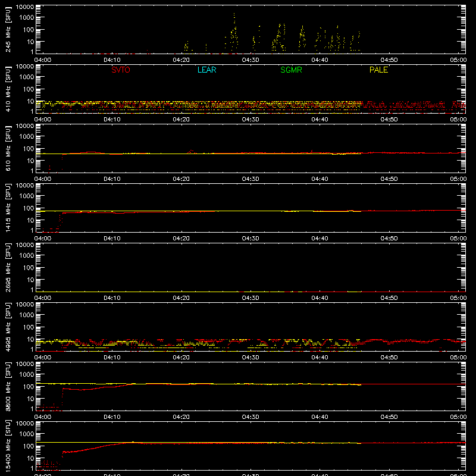
Task: Click the 1000 tick on the 410 MHz axis
Action: [x=27, y=77]
